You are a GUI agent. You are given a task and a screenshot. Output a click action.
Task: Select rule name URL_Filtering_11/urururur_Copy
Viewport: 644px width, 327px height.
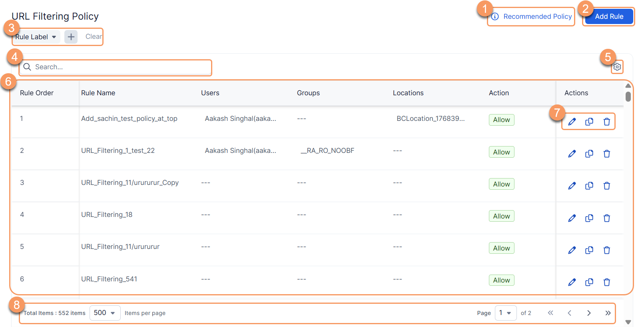(130, 183)
